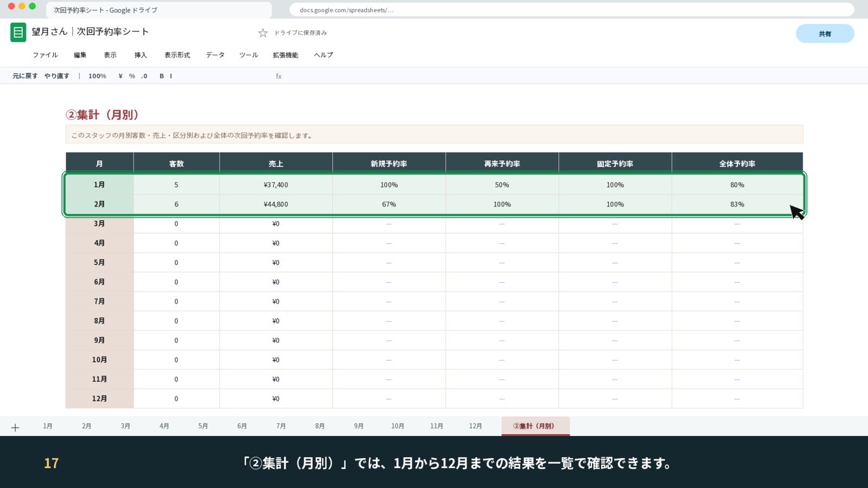
Task: Open the 表示形式 menu
Action: click(177, 55)
